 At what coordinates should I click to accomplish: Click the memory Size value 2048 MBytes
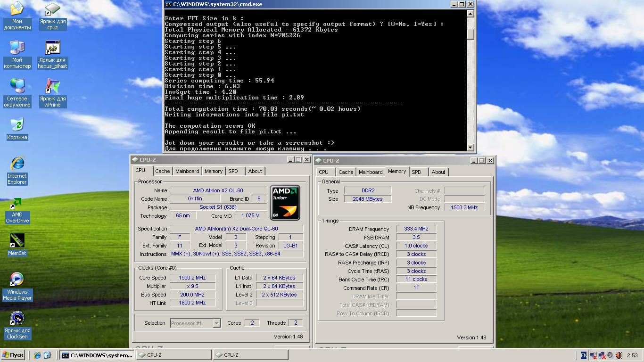point(368,199)
